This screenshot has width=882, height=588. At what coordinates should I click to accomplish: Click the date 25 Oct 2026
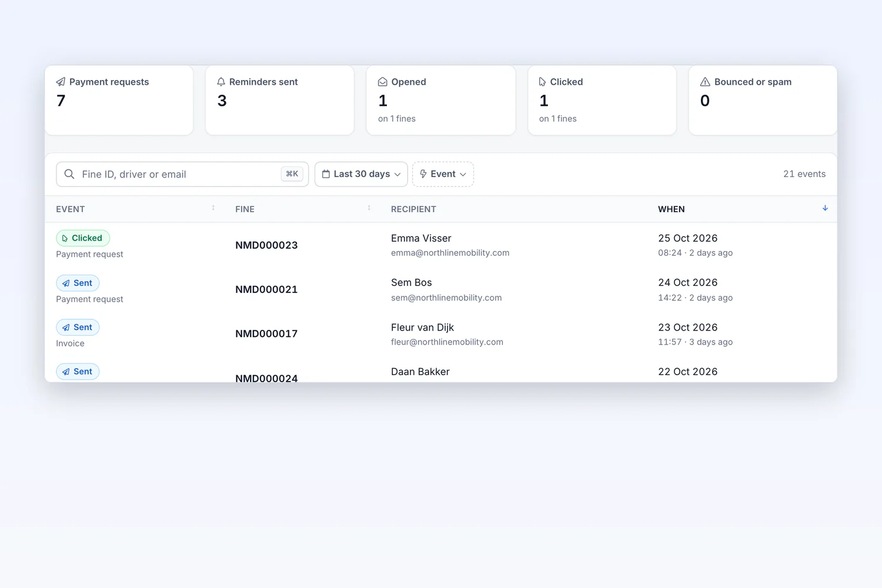coord(688,238)
